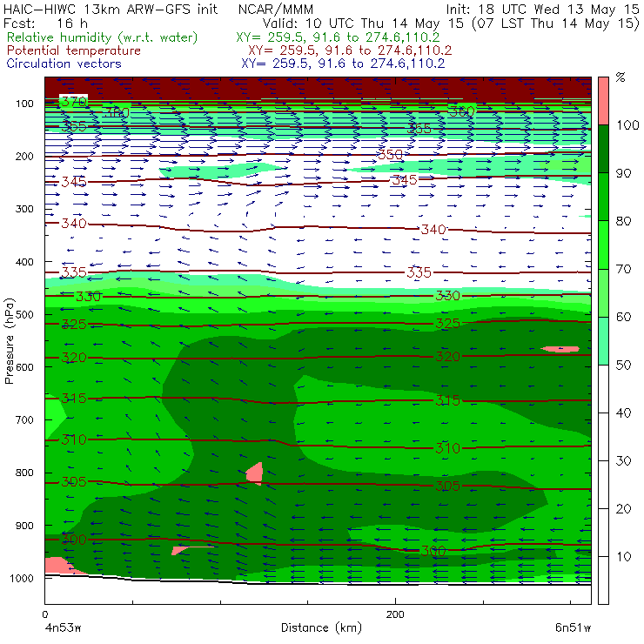Click the '100' colorbar scale label
Viewport: 644px width, 644px height.
(x=627, y=124)
